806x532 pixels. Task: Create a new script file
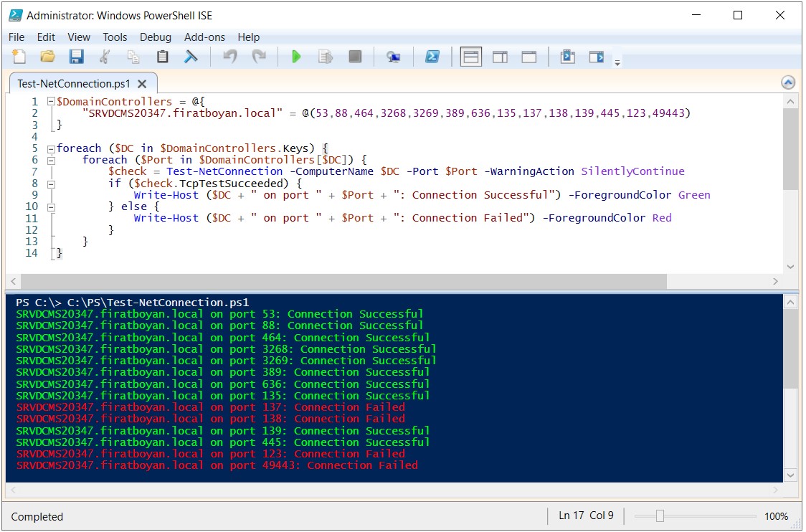click(19, 57)
